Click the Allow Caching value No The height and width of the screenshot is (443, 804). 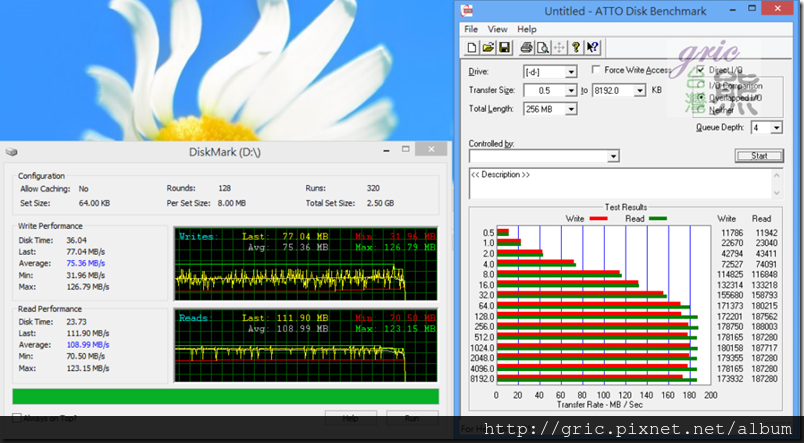pos(84,188)
